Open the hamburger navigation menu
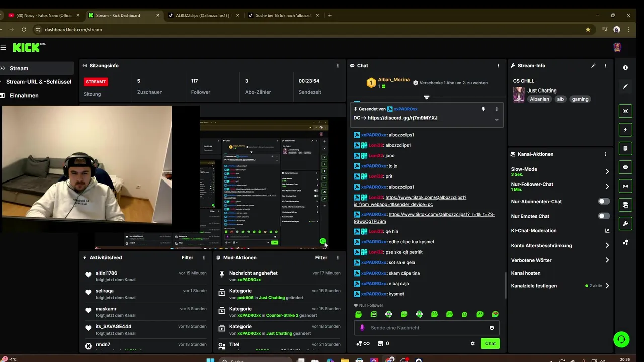 [x=3, y=48]
